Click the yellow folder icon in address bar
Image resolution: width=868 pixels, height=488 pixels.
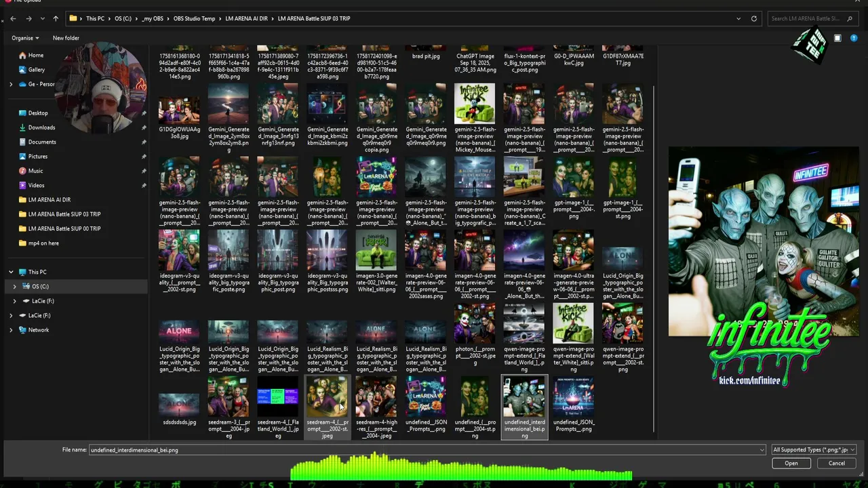coord(73,18)
